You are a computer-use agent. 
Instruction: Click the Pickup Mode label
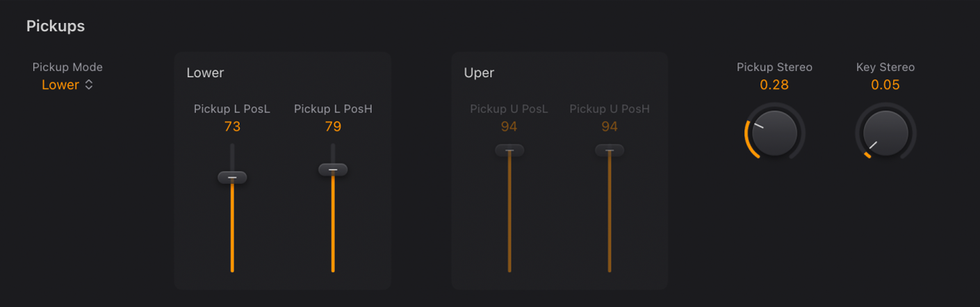click(x=67, y=67)
